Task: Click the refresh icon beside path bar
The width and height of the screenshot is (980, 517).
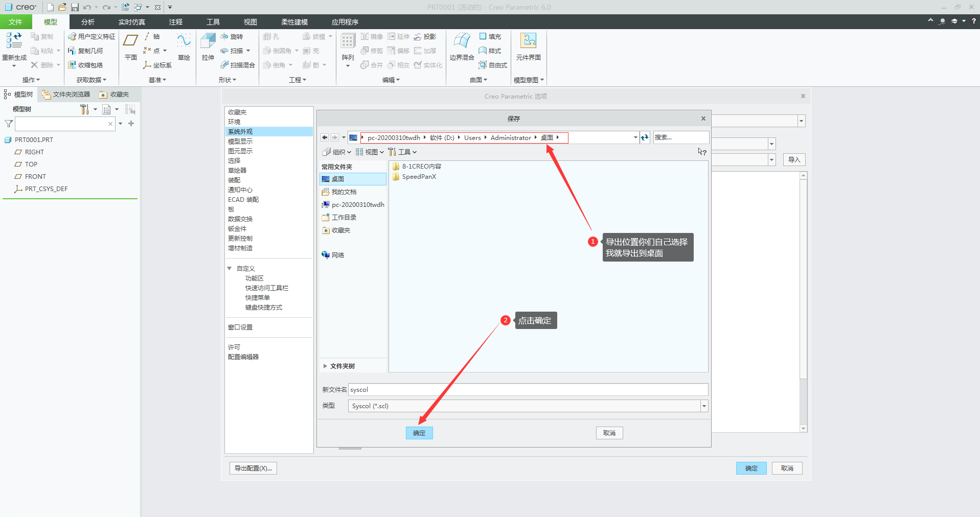Action: coord(645,137)
